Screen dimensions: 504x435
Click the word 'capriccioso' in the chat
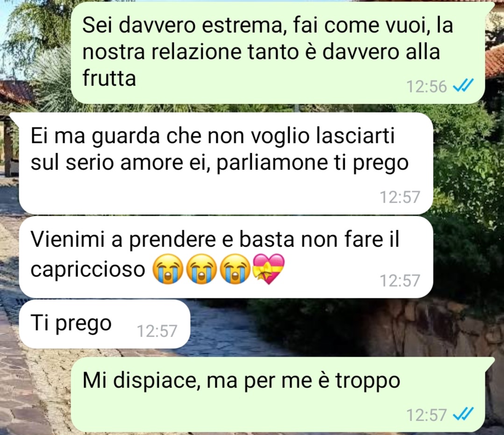pyautogui.click(x=88, y=270)
